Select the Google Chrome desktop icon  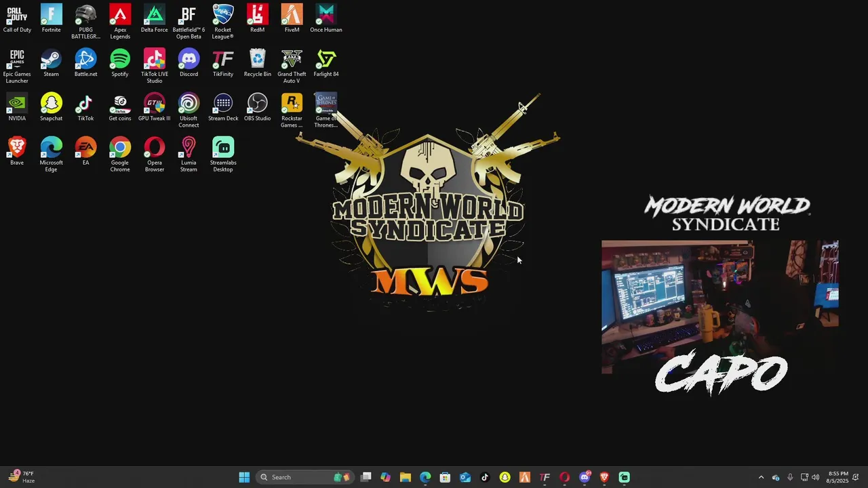pyautogui.click(x=120, y=155)
